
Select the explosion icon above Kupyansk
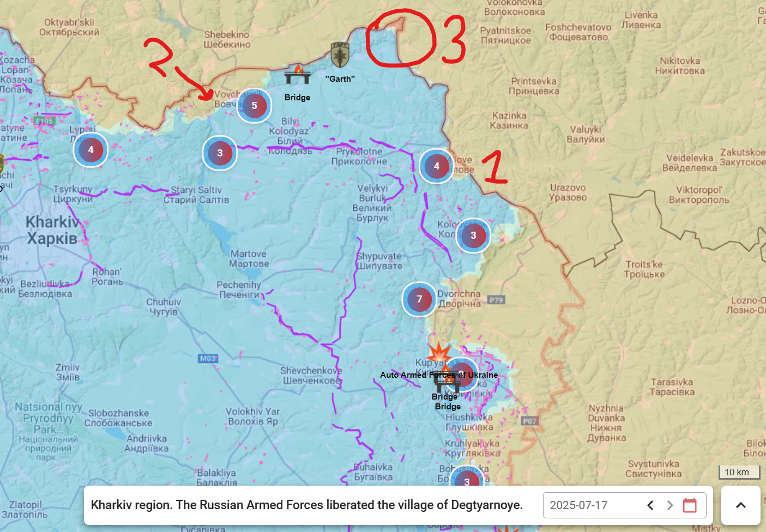[x=439, y=353]
